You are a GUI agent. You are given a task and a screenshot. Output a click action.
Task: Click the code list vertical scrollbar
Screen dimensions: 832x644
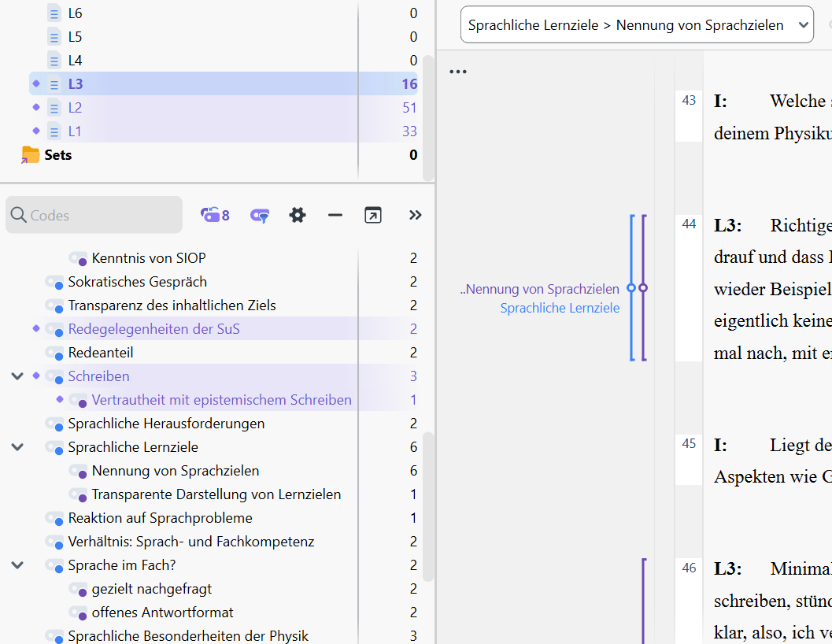pos(427,507)
